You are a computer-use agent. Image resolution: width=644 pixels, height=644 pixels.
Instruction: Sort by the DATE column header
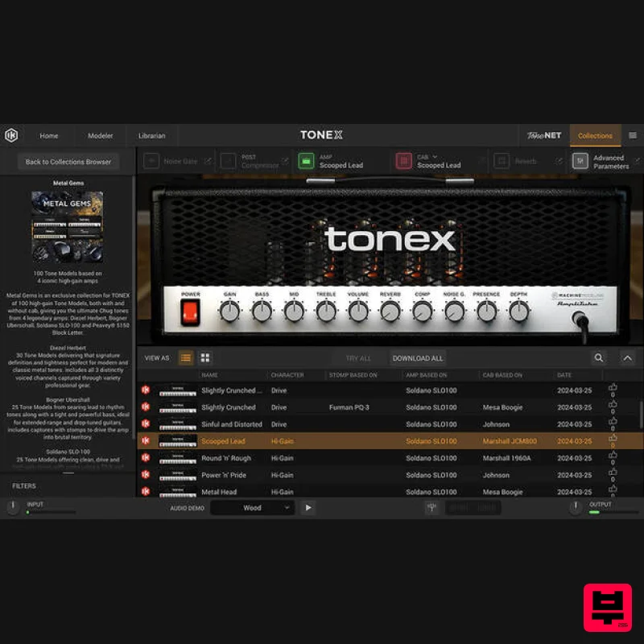click(564, 375)
